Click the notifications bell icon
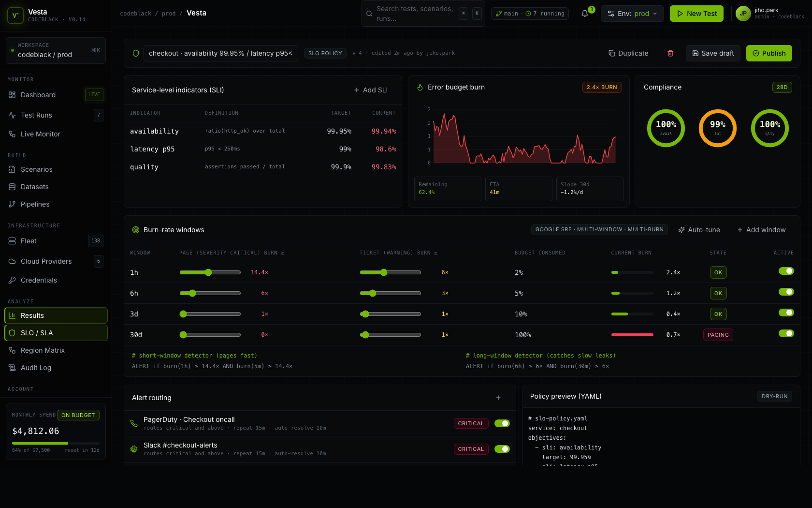The width and height of the screenshot is (812, 508). pyautogui.click(x=585, y=14)
